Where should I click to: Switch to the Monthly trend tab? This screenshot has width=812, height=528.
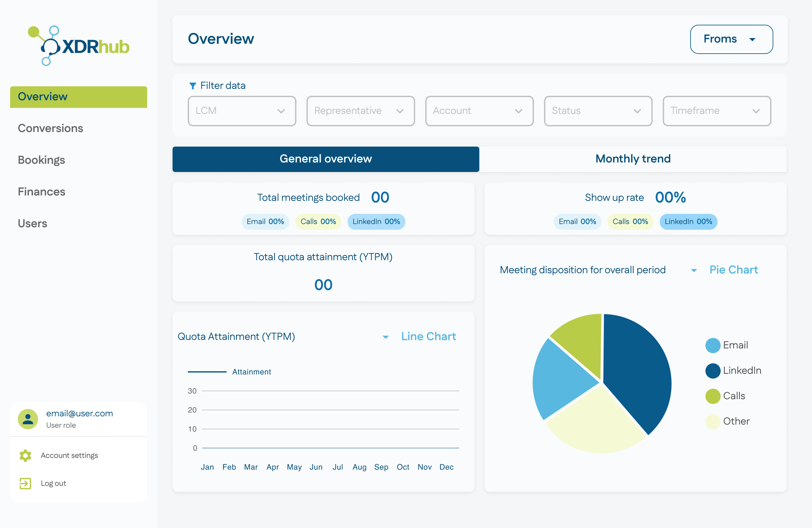coord(632,159)
